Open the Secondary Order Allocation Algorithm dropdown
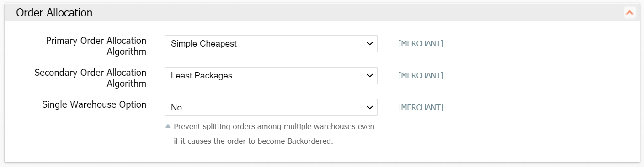644x167 pixels. tap(271, 76)
